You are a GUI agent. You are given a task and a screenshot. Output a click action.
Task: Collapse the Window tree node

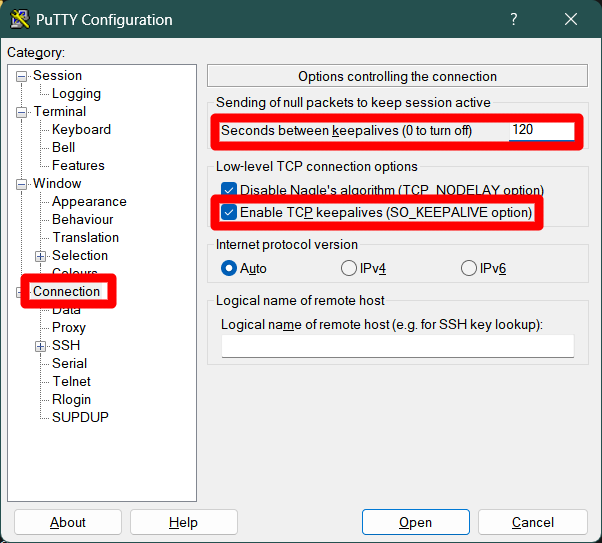(x=21, y=184)
